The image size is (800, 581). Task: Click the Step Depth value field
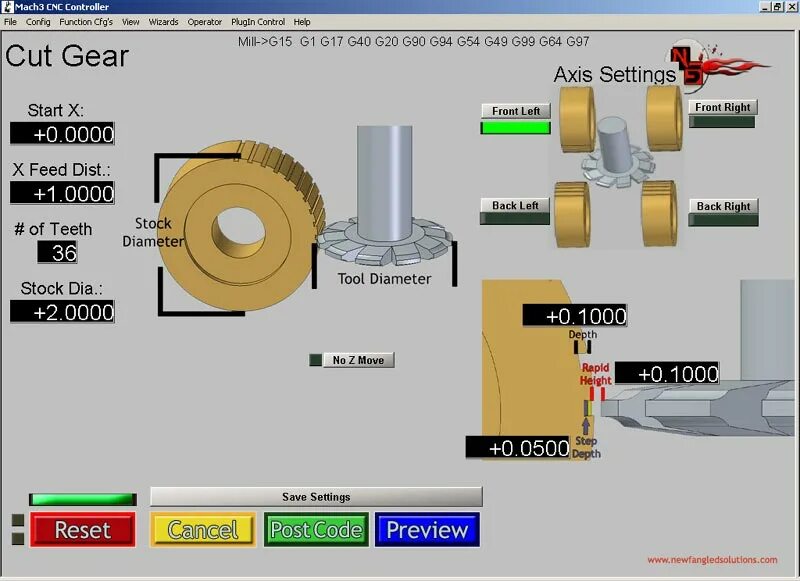pyautogui.click(x=517, y=447)
